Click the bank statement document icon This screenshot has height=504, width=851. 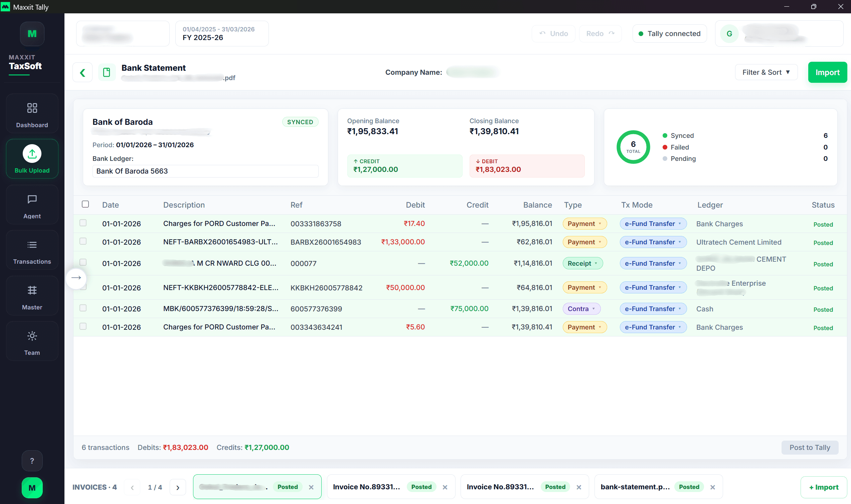pos(107,72)
